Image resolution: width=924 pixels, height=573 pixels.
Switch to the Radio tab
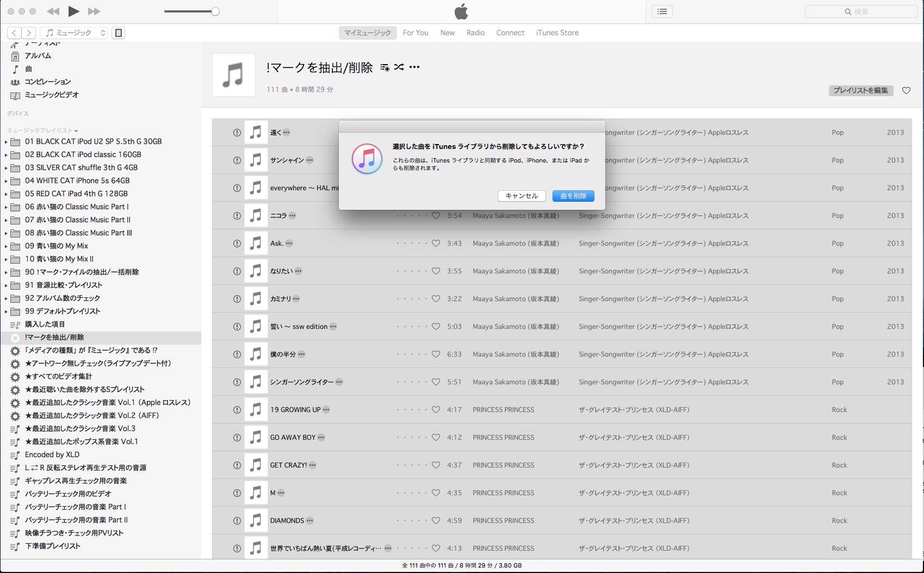tap(475, 33)
